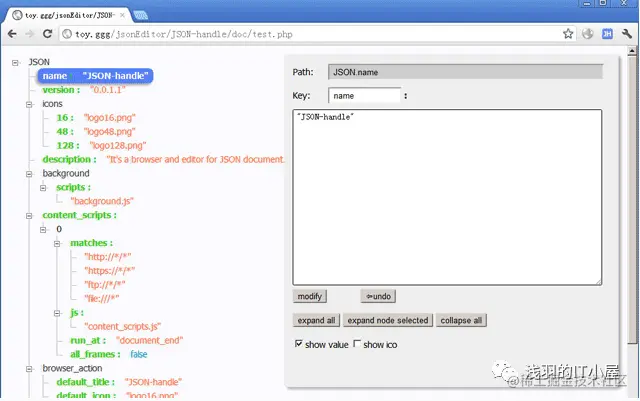
Task: Click the undo button
Action: click(x=378, y=296)
